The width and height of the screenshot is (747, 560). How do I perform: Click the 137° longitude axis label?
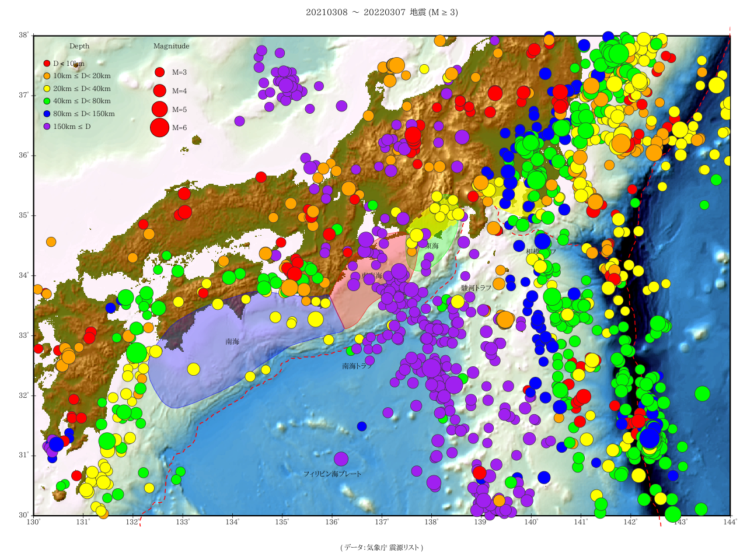click(382, 523)
